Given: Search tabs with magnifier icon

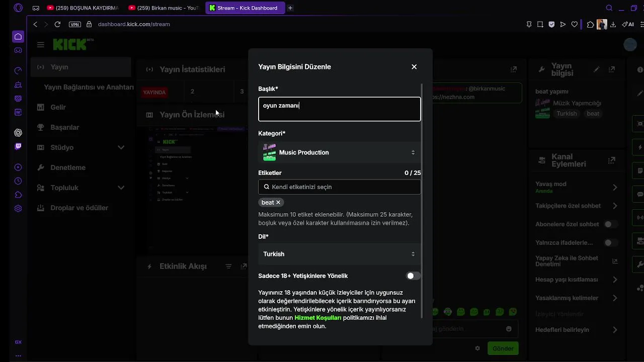Looking at the screenshot, I should (609, 8).
